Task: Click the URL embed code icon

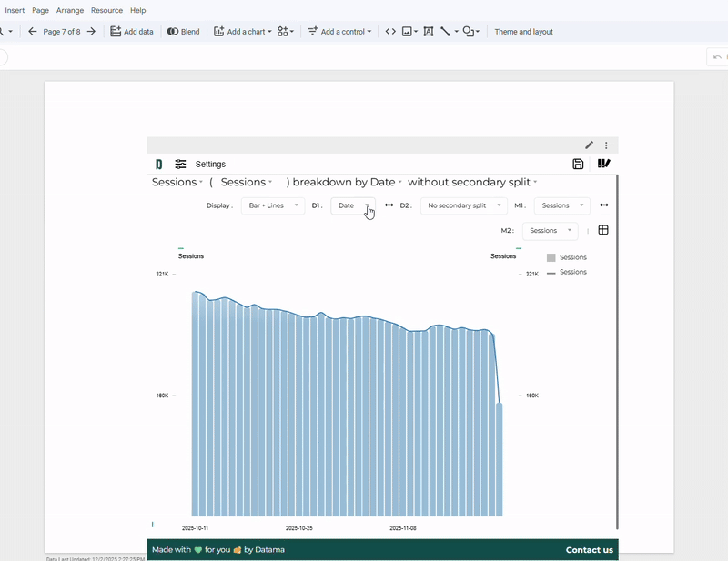Action: [390, 32]
